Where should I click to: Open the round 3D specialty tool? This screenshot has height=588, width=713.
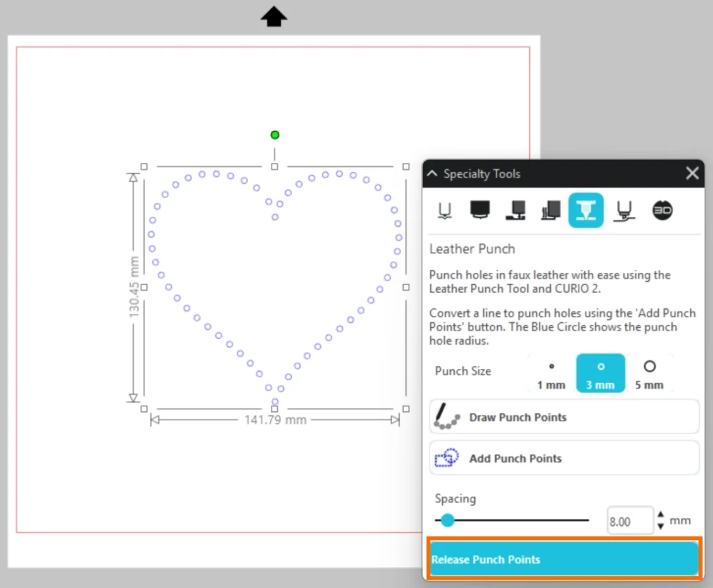tap(662, 209)
